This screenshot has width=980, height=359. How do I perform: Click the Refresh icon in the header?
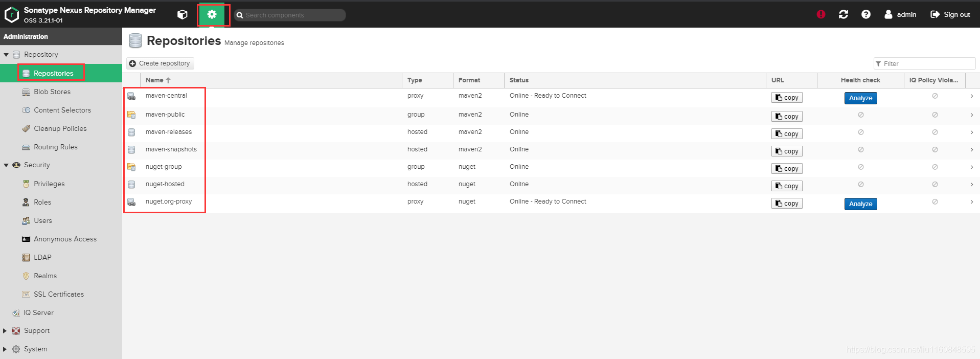click(844, 14)
